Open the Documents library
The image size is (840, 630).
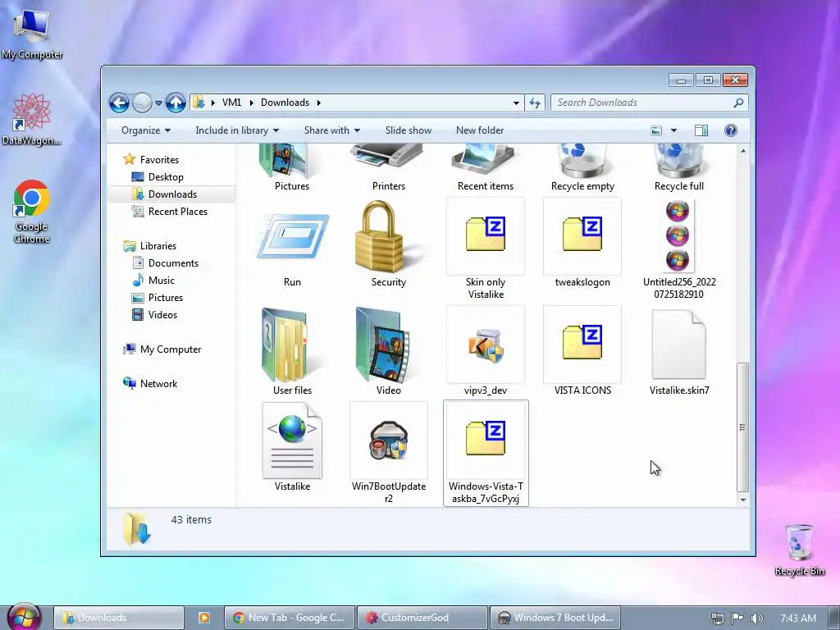tap(173, 262)
